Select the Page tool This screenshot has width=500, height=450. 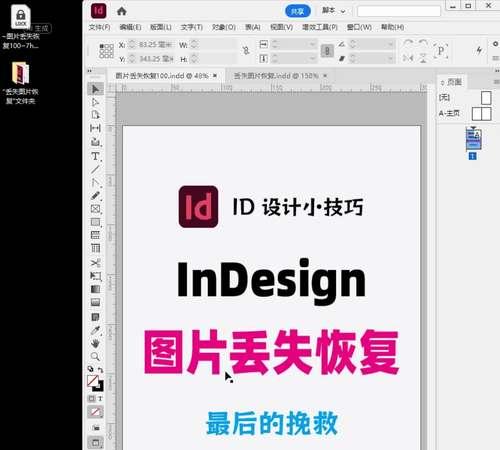[x=95, y=115]
